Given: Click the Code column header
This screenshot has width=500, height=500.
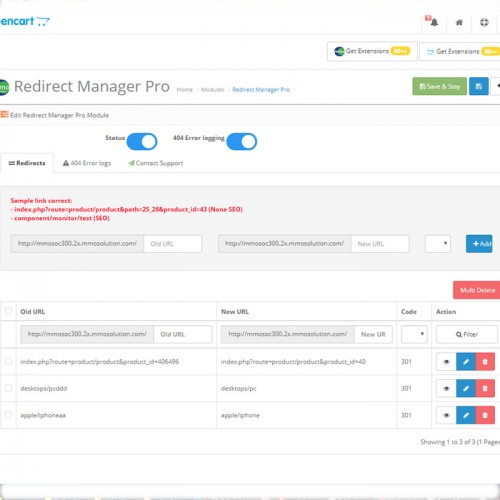Looking at the screenshot, I should tap(409, 312).
